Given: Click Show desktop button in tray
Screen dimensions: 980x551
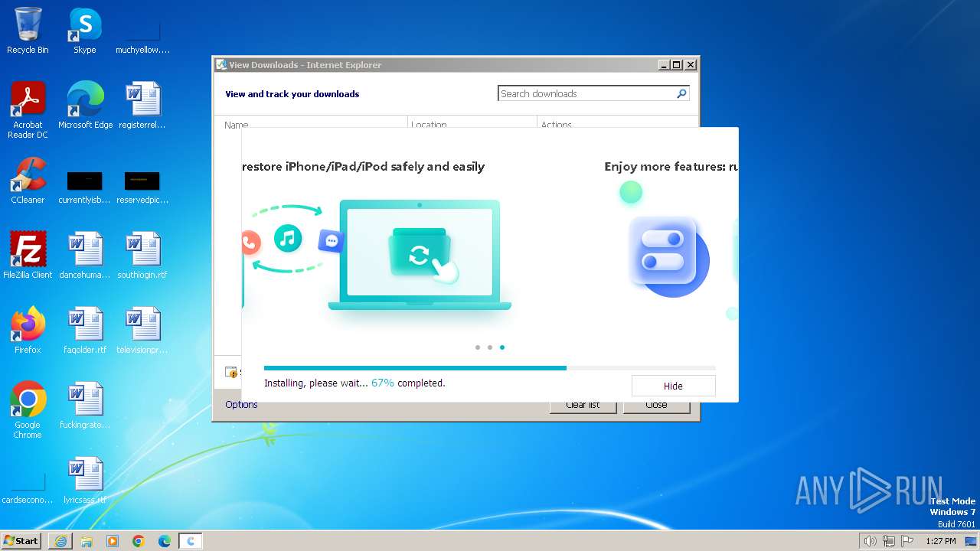Looking at the screenshot, I should coord(971,541).
